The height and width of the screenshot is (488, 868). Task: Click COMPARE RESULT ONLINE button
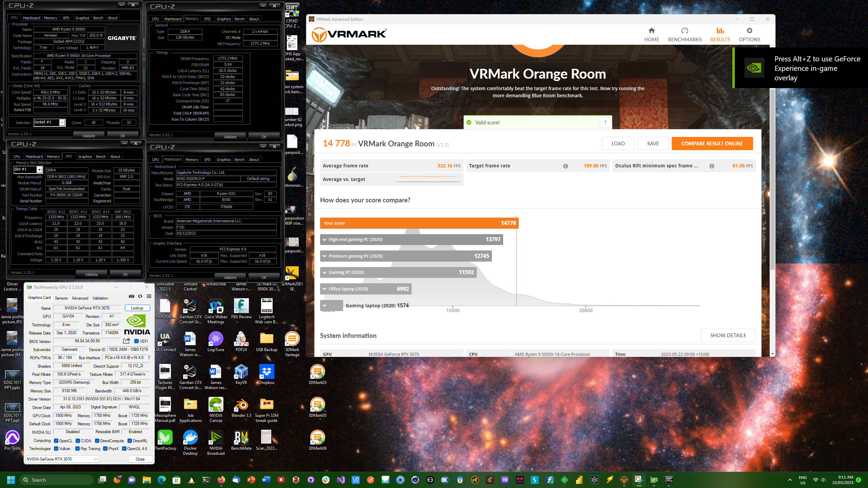tap(712, 143)
